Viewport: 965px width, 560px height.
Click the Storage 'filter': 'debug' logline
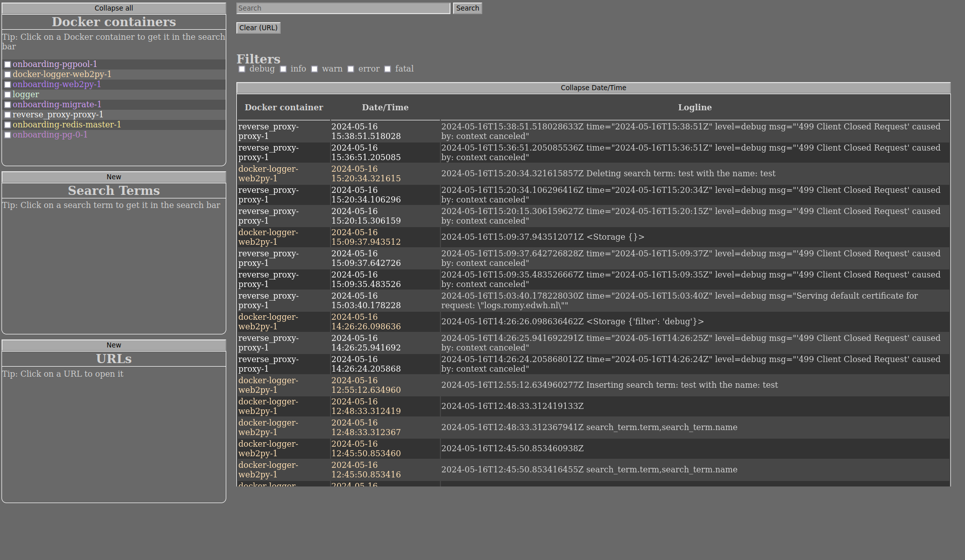click(x=695, y=322)
